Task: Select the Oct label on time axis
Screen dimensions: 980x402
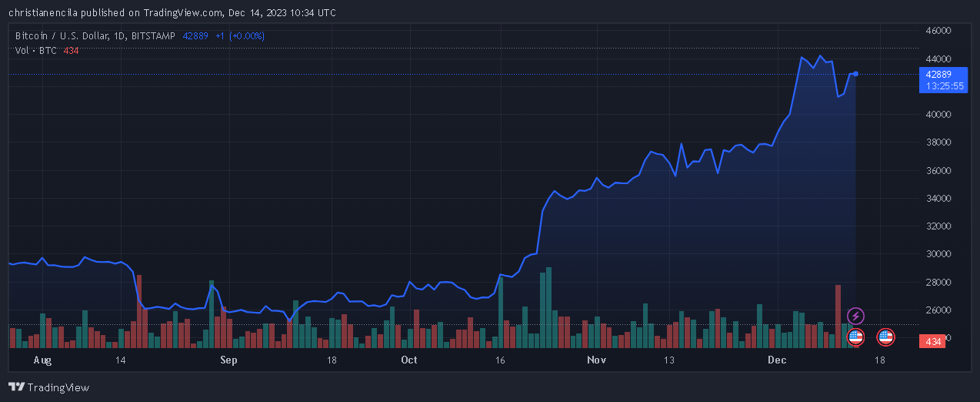Action: point(408,360)
